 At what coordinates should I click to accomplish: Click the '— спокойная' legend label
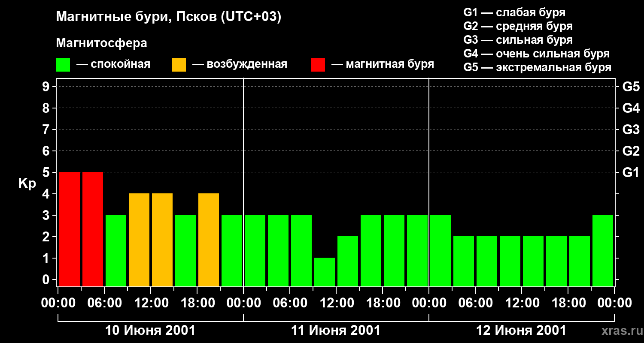tap(113, 65)
